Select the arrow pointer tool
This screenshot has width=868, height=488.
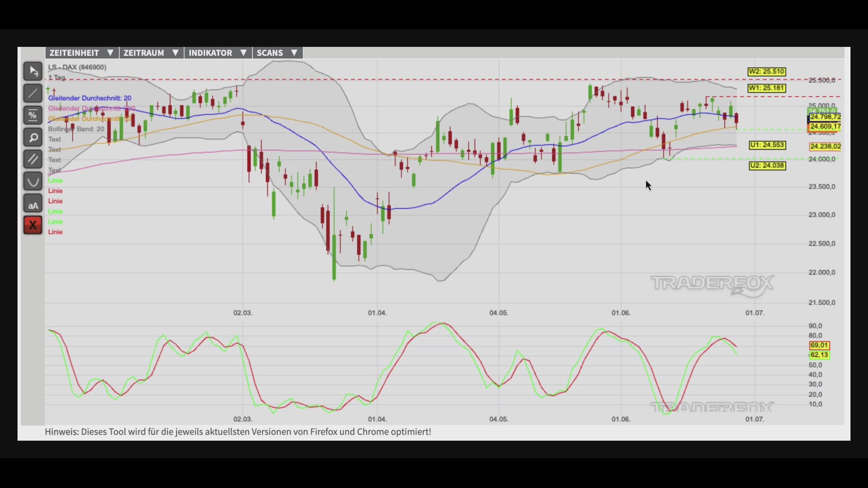[x=33, y=71]
